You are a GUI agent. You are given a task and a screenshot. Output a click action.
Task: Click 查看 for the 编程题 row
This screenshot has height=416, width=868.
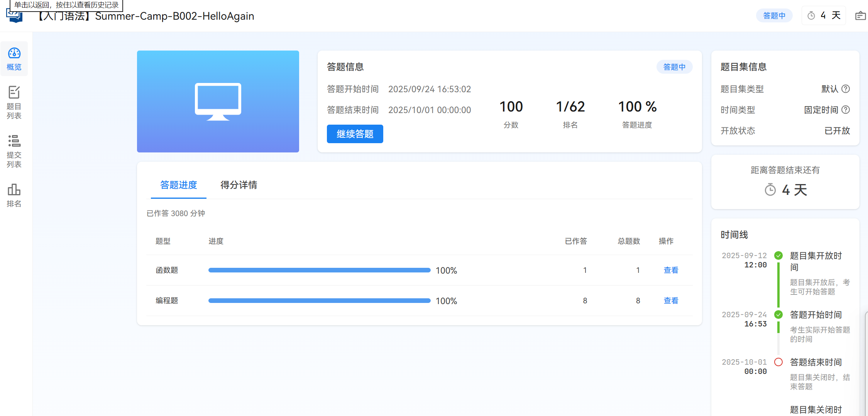(671, 301)
